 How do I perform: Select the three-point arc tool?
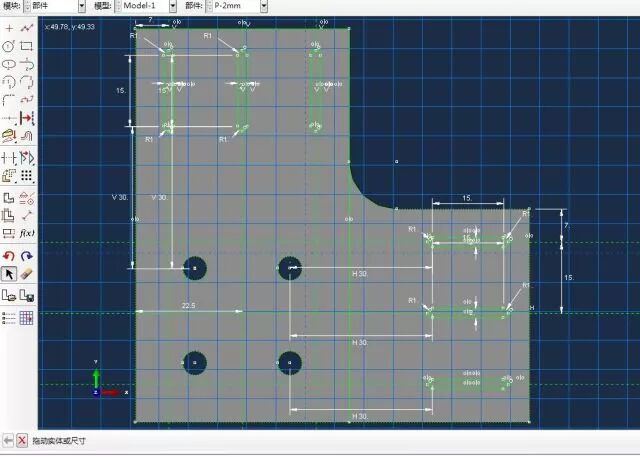click(x=27, y=82)
